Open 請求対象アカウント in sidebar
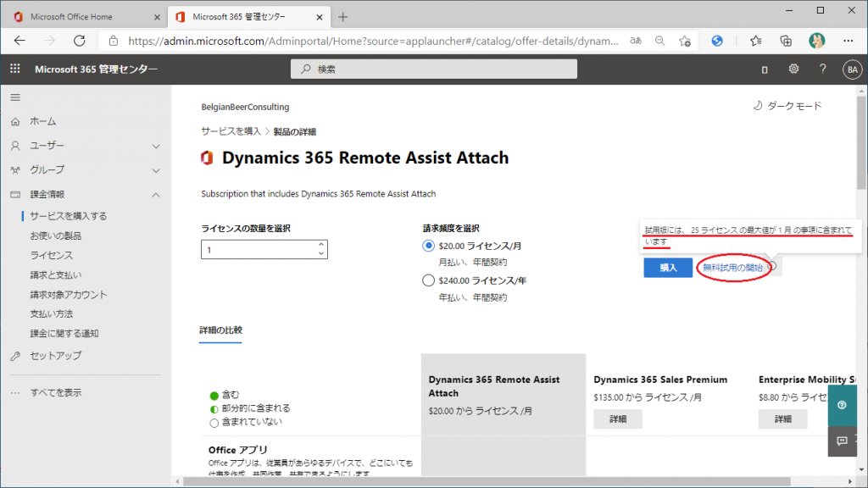This screenshot has height=488, width=868. click(69, 294)
